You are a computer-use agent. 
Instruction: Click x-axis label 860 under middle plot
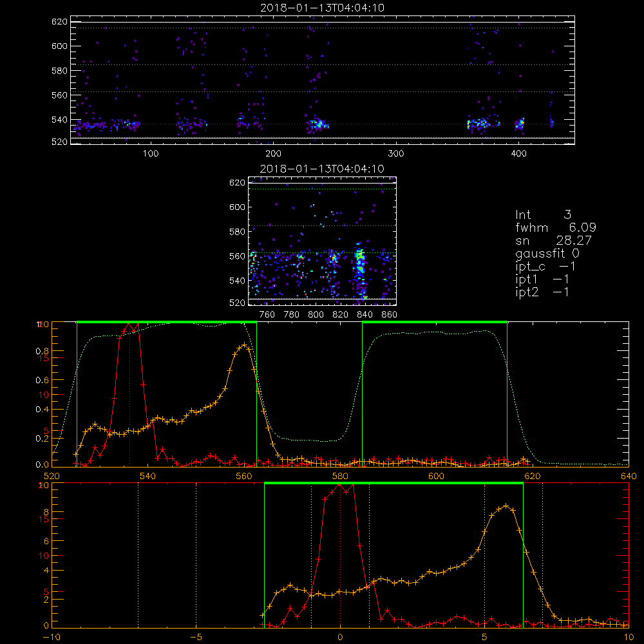click(x=389, y=315)
